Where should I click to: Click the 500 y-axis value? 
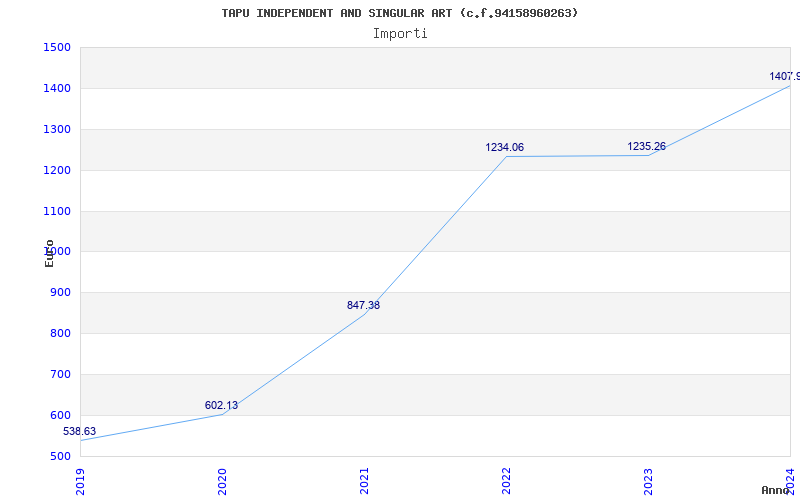pos(60,456)
